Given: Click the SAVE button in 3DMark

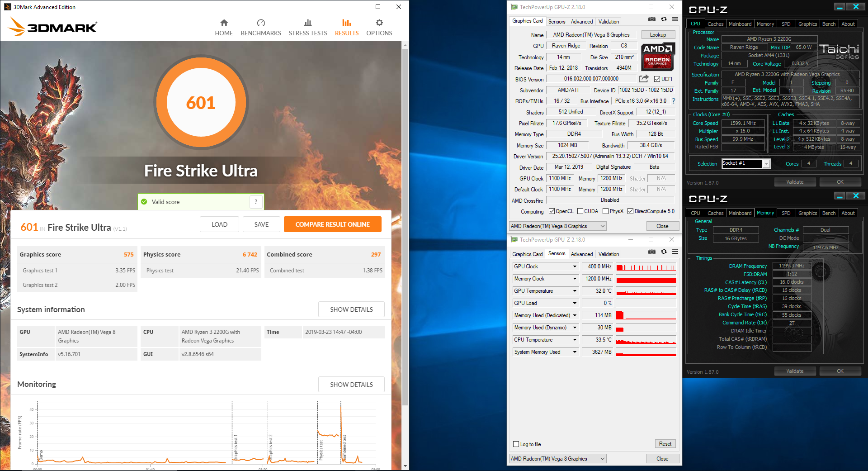Looking at the screenshot, I should (x=261, y=224).
